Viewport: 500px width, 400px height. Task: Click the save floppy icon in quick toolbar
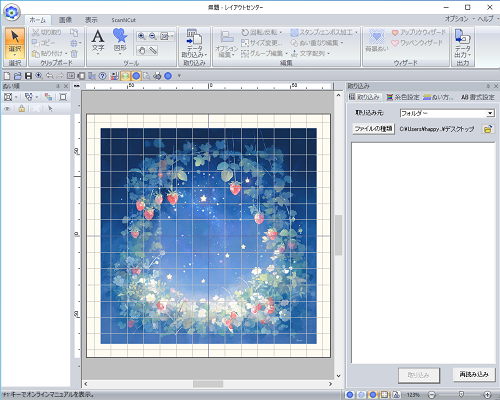tap(28, 76)
